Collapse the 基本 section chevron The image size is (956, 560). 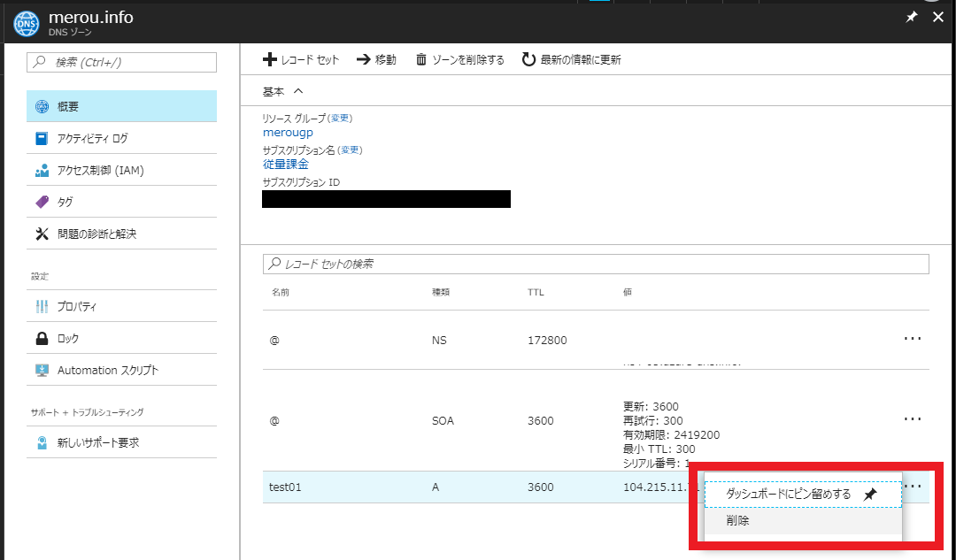tap(298, 91)
